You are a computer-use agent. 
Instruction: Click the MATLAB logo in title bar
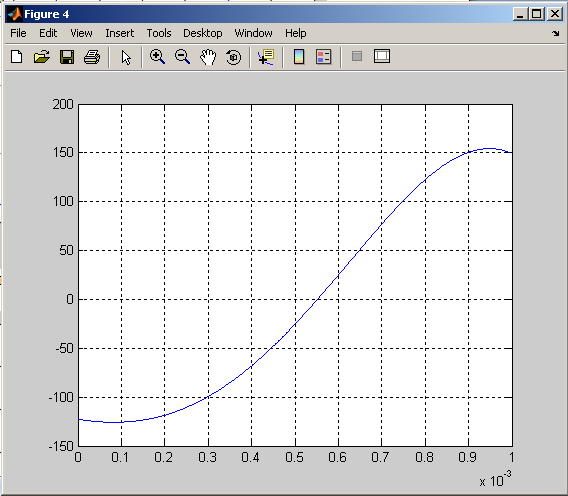click(15, 14)
